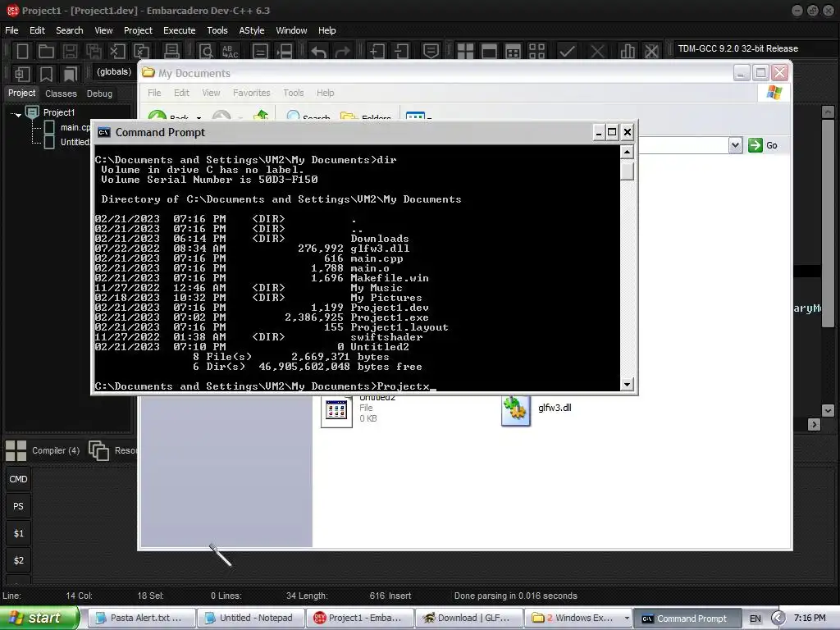Screen dimensions: 840x630
Task: Click the $1 button in bottom panel
Action: [18, 533]
